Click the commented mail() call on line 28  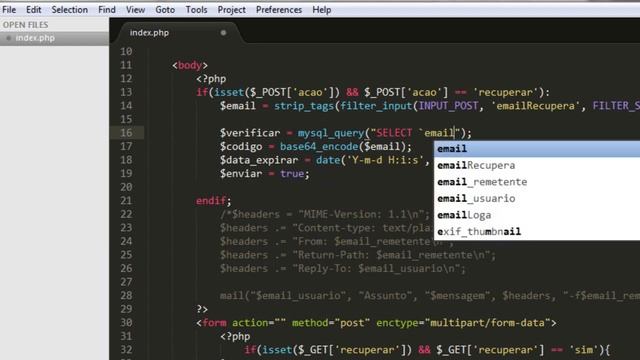pos(430,296)
